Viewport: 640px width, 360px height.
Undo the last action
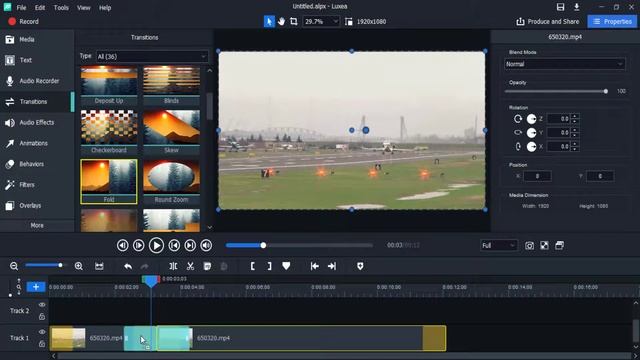click(128, 266)
